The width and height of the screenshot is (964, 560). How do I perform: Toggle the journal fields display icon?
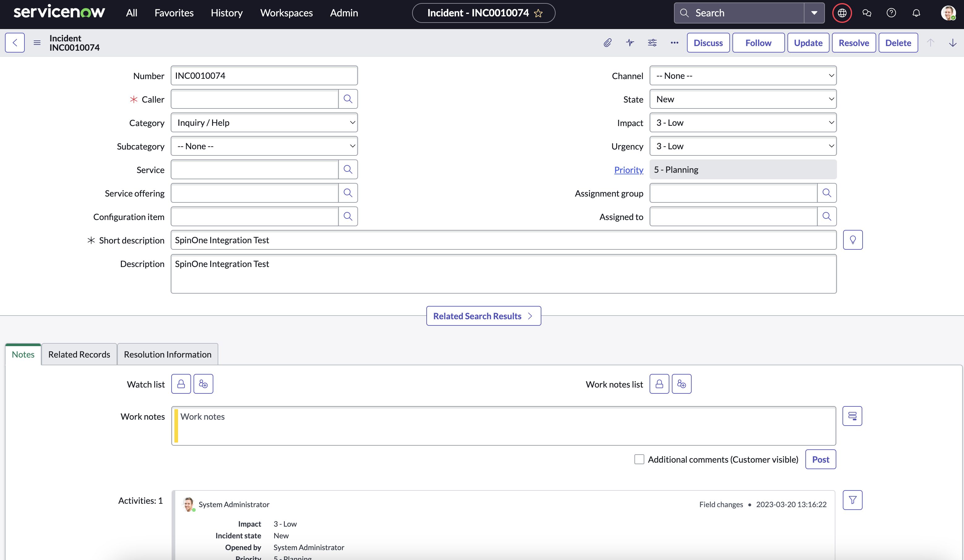coord(852,416)
